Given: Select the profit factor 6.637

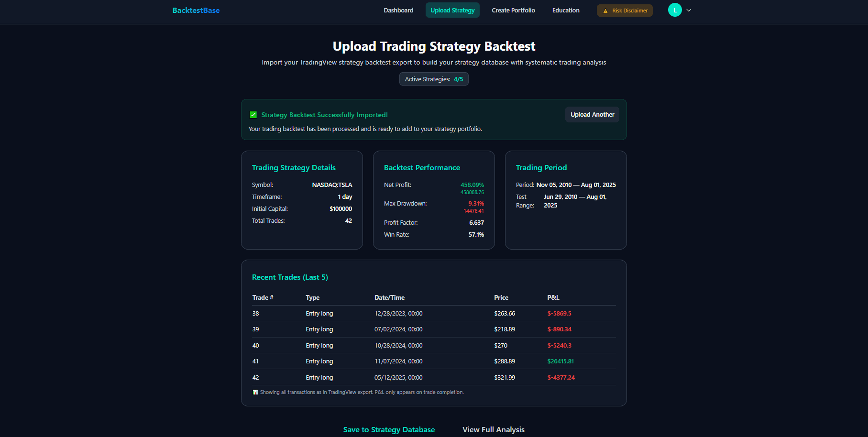Looking at the screenshot, I should pos(476,222).
